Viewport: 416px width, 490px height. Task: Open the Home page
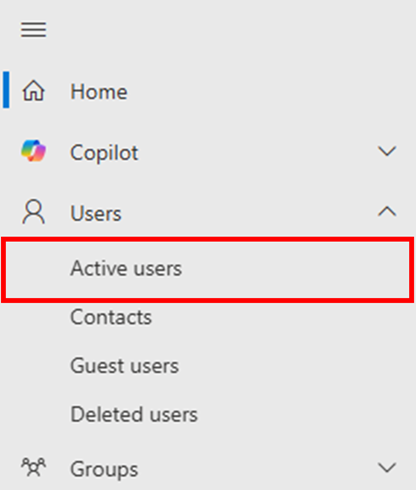click(x=99, y=91)
